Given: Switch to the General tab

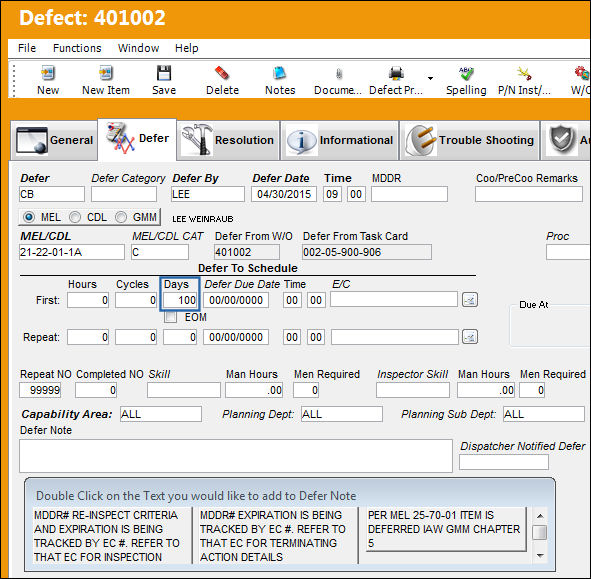Looking at the screenshot, I should point(54,140).
